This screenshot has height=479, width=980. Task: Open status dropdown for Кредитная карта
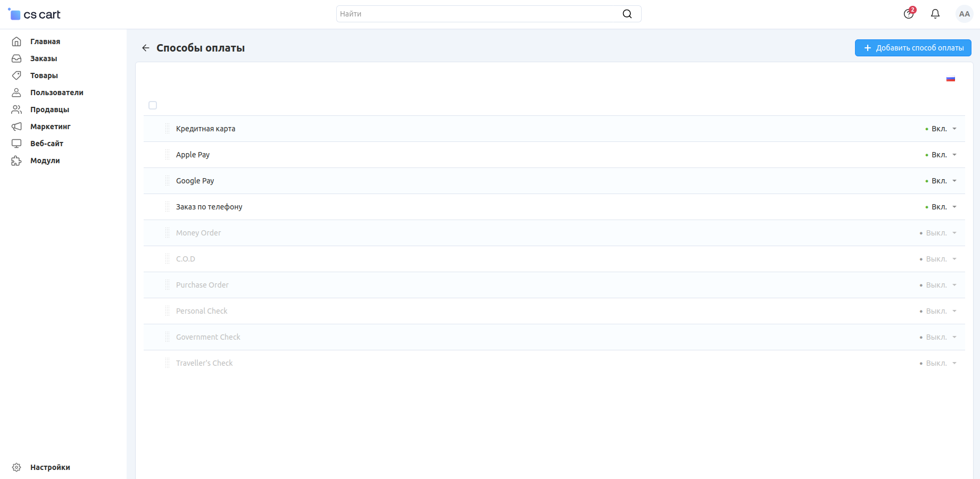(941, 129)
